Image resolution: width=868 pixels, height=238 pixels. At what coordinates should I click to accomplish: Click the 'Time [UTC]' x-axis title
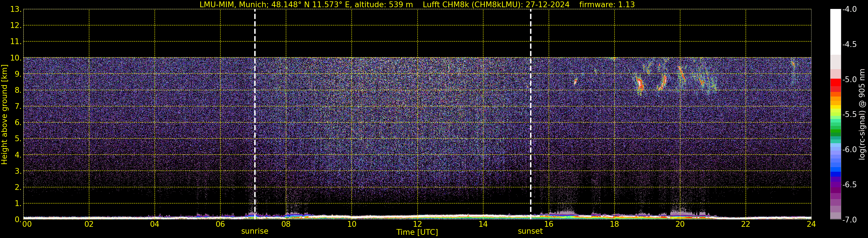[x=417, y=232]
